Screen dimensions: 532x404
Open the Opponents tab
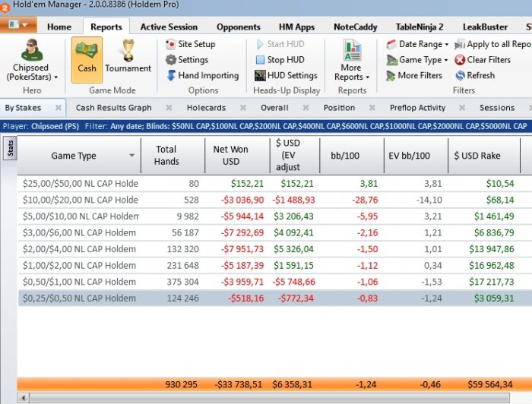(238, 27)
